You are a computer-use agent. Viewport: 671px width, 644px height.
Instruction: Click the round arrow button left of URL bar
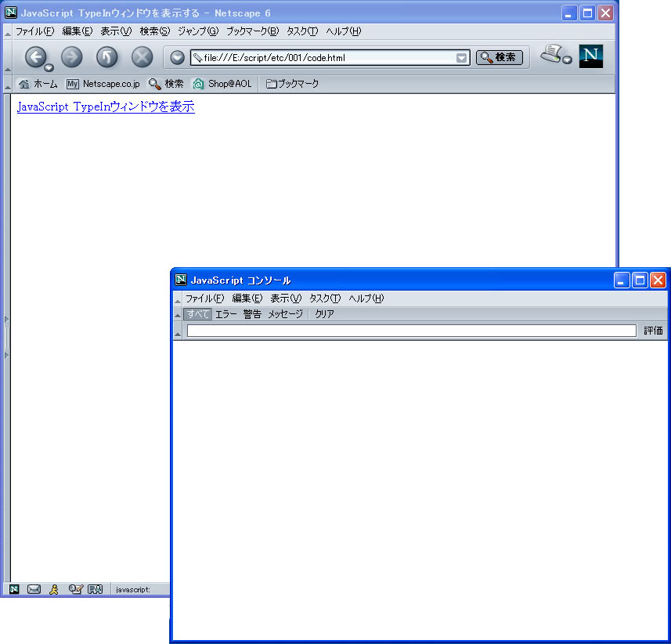(x=177, y=58)
